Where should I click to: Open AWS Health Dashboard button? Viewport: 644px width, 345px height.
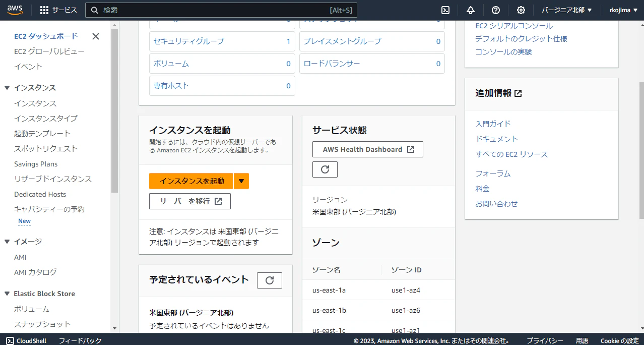[368, 149]
